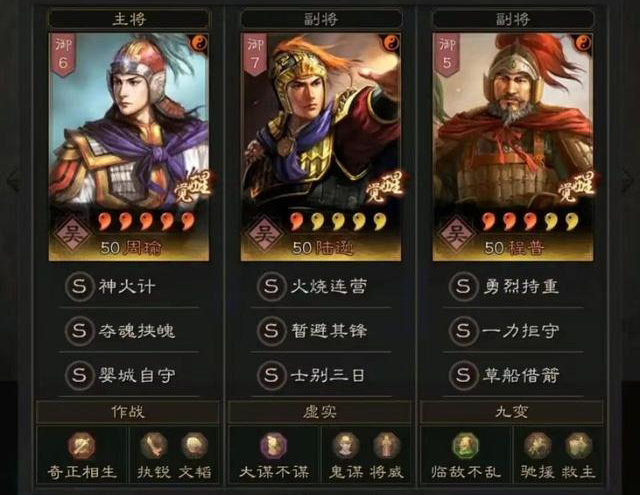Open the 九变 tactics header

(x=511, y=412)
